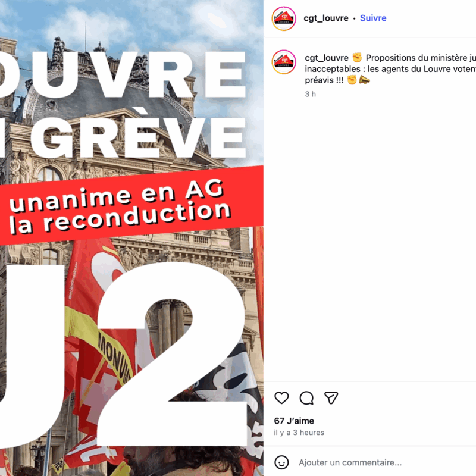Follow the account with the Suivre button
The width and height of the screenshot is (476, 476).
[x=373, y=18]
